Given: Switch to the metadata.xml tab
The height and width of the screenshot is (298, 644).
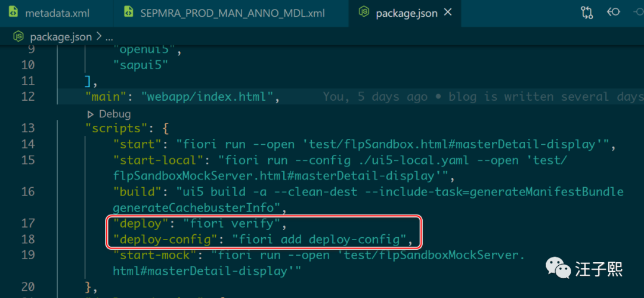Looking at the screenshot, I should pos(57,13).
